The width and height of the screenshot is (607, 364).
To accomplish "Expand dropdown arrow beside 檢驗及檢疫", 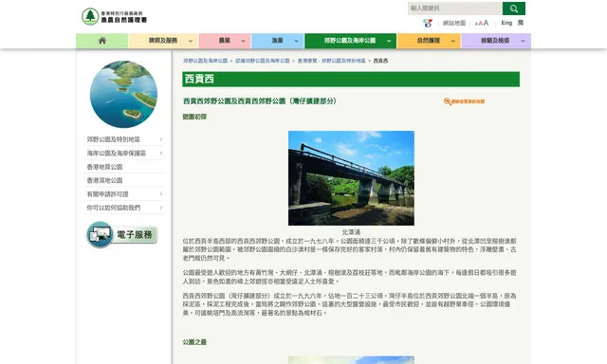I will tap(523, 41).
